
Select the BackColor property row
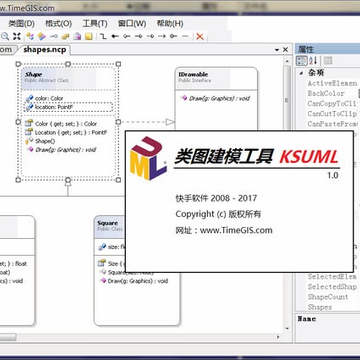coord(332,93)
